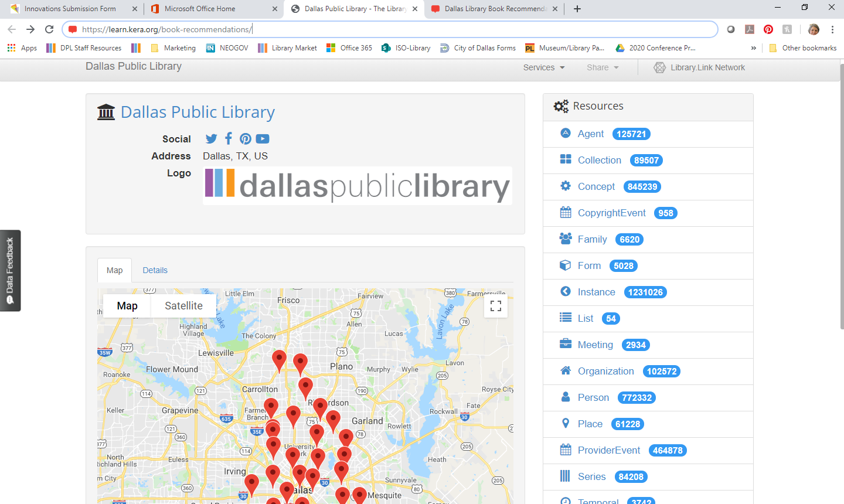The image size is (844, 504).
Task: Open the Instance resource link
Action: pyautogui.click(x=596, y=292)
